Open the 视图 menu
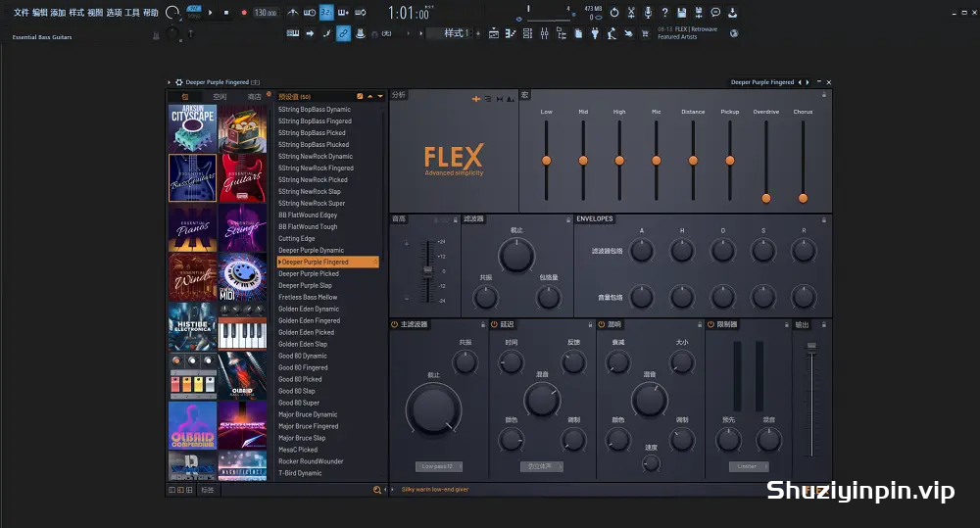This screenshot has height=528, width=980. (x=95, y=13)
